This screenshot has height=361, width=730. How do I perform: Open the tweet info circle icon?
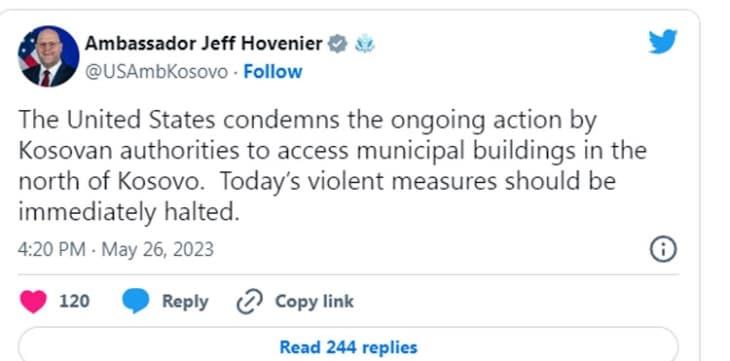click(663, 250)
